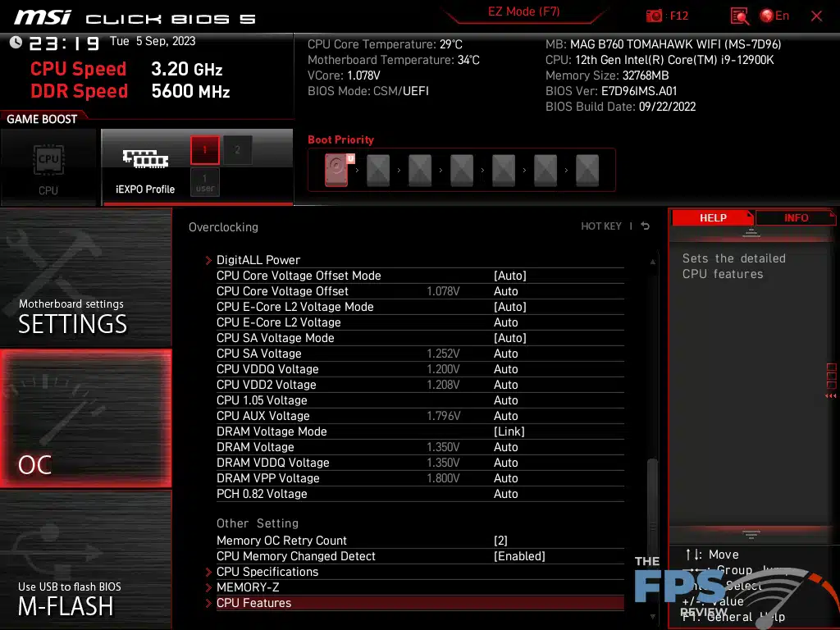Click the settings list scroll-up arrow
Viewport: 840px width, 630px height.
[x=652, y=262]
